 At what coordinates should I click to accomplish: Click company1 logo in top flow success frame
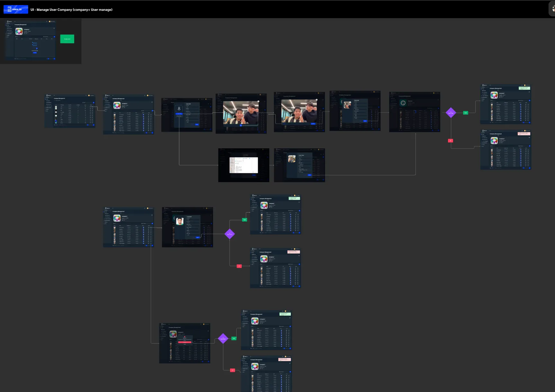(x=494, y=95)
